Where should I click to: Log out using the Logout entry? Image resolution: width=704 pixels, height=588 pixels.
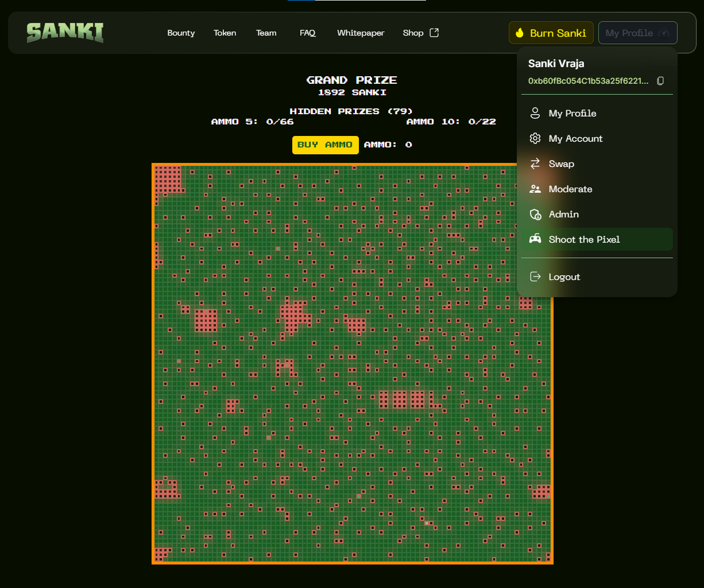click(x=597, y=277)
